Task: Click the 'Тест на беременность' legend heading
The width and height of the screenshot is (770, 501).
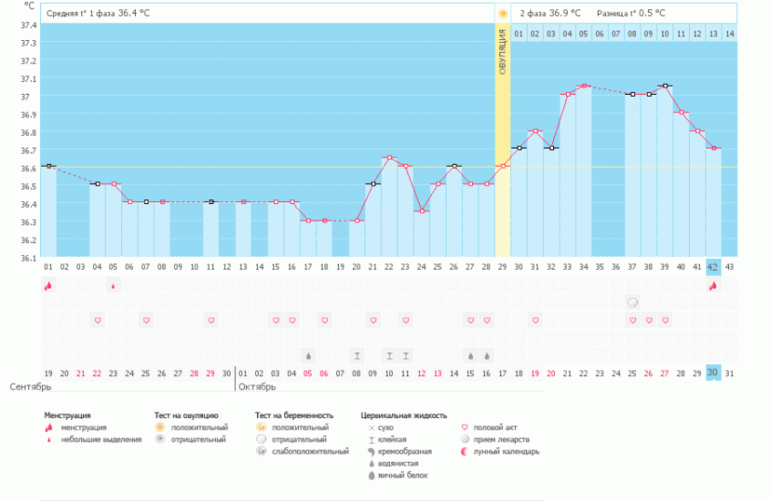Action: 294,416
